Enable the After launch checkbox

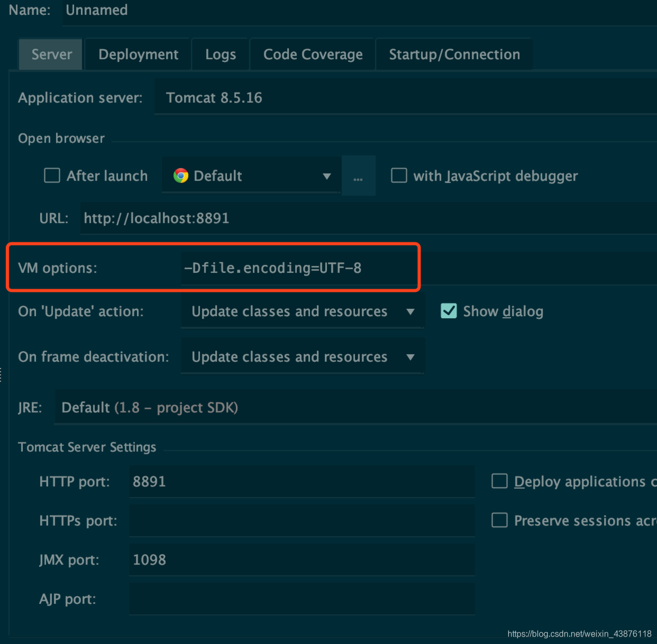pos(52,175)
